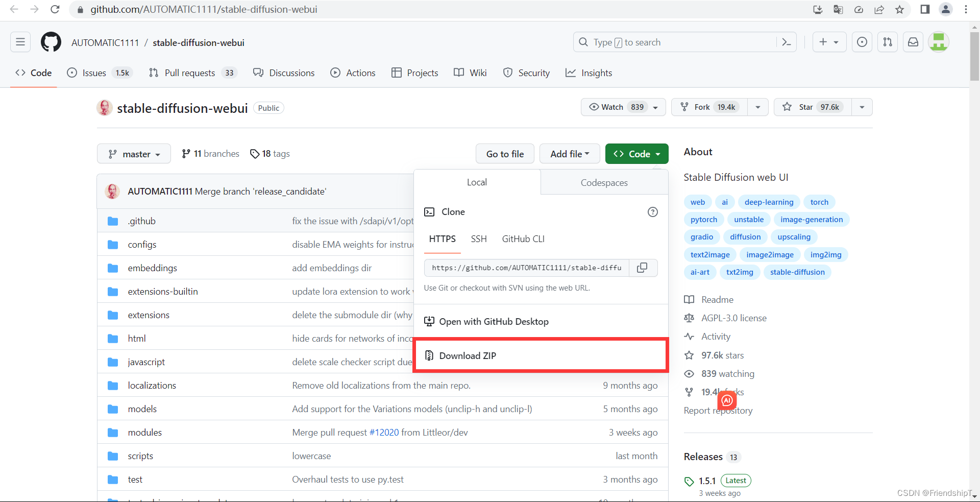This screenshot has width=980, height=502.
Task: Select the GitHub CLI clone option
Action: (523, 238)
